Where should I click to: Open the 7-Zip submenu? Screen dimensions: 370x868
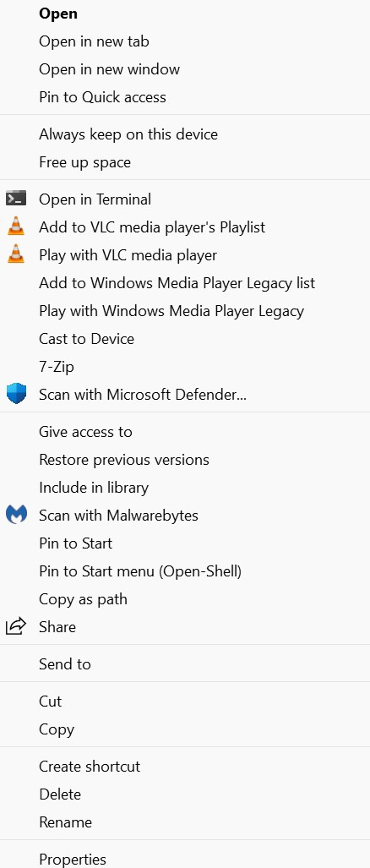pyautogui.click(x=185, y=367)
